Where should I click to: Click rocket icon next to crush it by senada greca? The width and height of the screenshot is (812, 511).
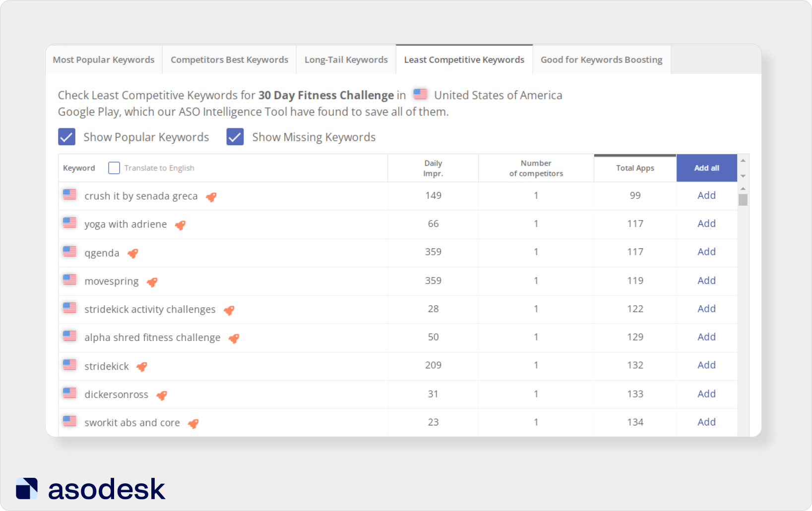click(x=211, y=197)
